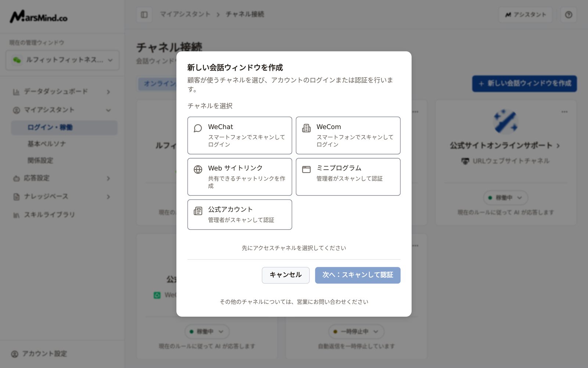588x368 pixels.
Task: Choose the Web サイトリンク channel
Action: (x=240, y=177)
